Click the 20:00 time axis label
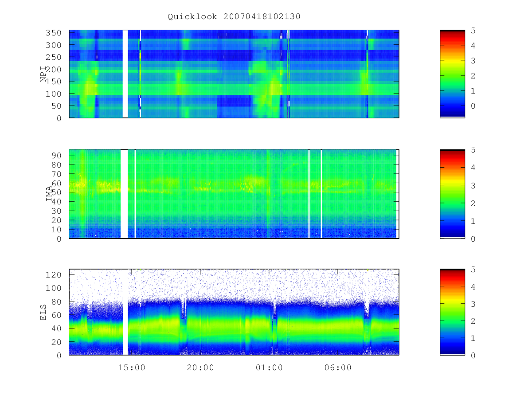The width and height of the screenshot is (532, 399). tap(200, 368)
